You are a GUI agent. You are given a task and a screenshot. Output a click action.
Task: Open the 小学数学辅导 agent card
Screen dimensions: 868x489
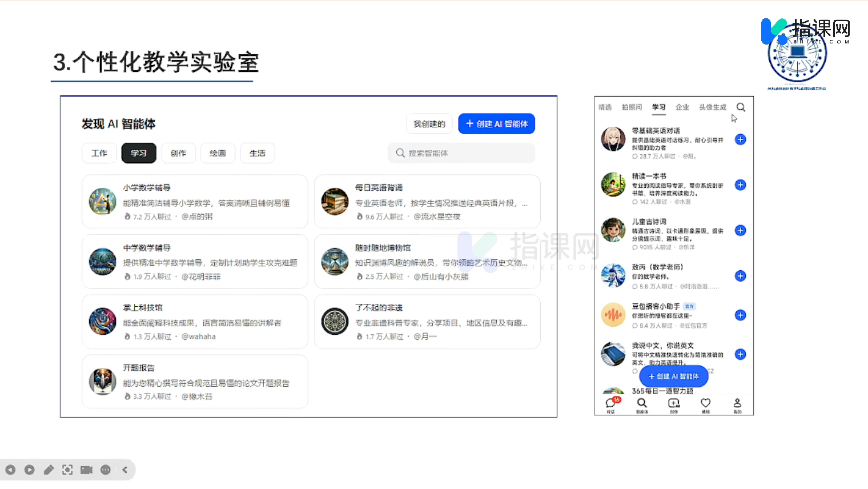tap(195, 202)
